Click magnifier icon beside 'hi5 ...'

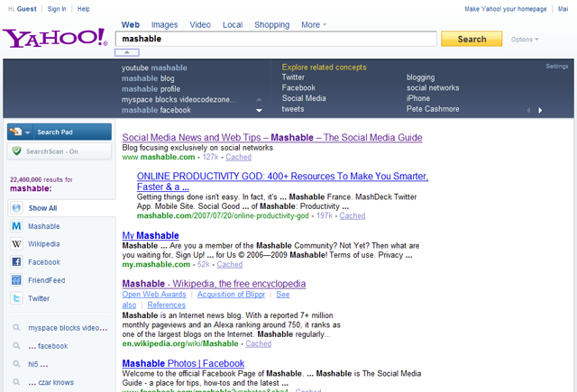pos(16,364)
